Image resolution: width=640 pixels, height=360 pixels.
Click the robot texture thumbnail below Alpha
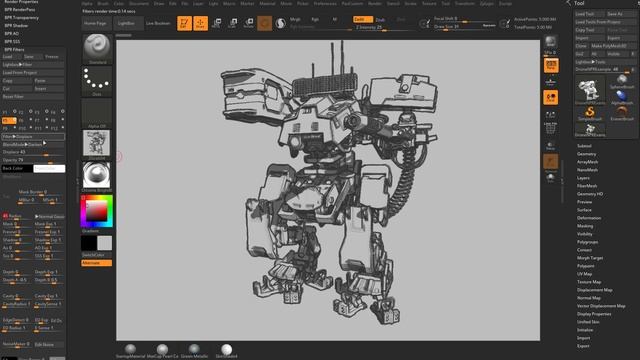click(x=97, y=143)
